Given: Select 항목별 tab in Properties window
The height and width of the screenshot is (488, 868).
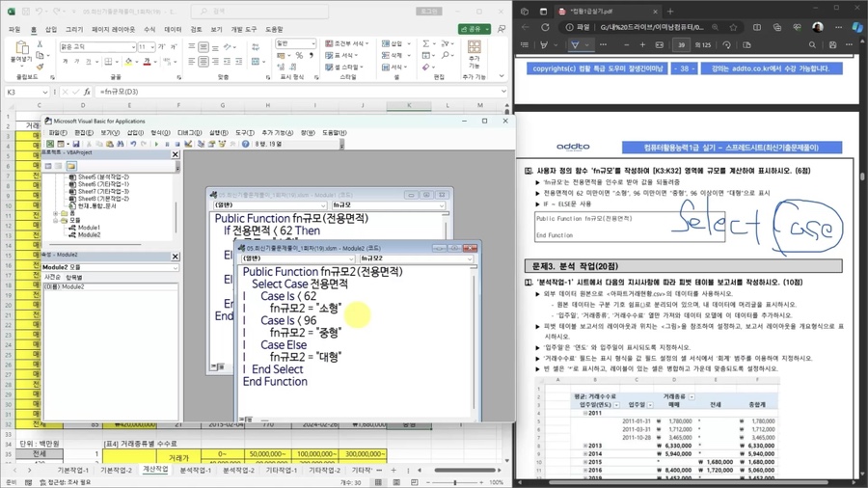Looking at the screenshot, I should (74, 277).
